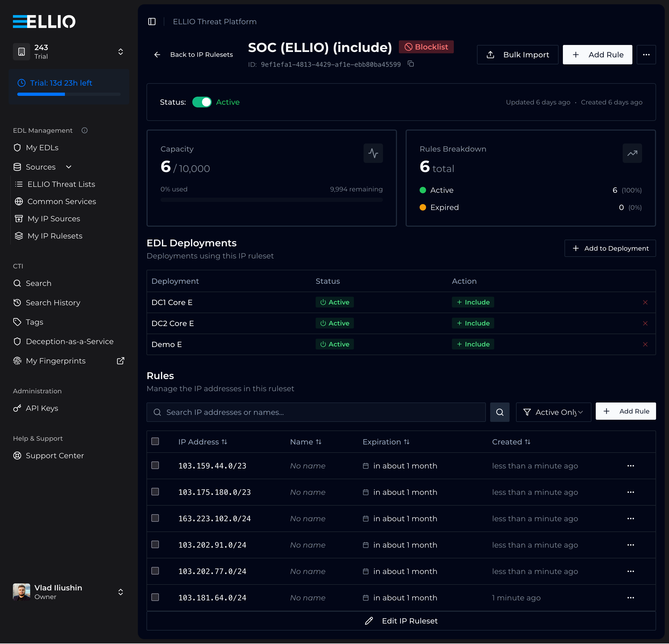669x644 pixels.
Task: Check the select-all rules checkbox
Action: pos(155,441)
